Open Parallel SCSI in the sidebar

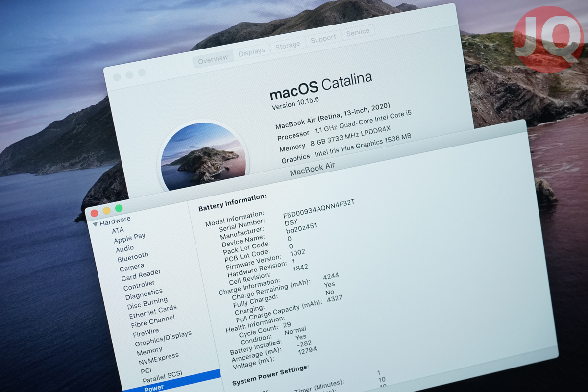click(162, 377)
